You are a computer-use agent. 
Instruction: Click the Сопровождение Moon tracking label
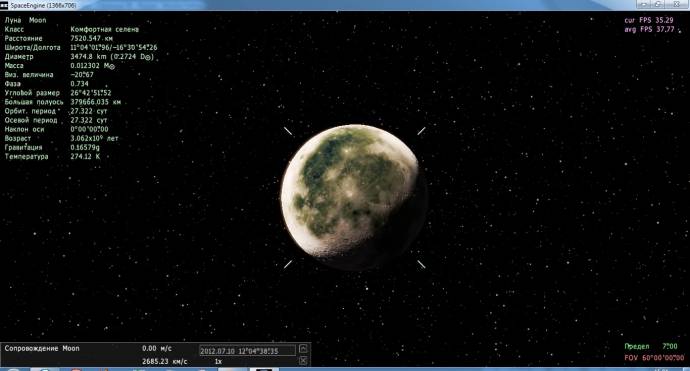42,348
